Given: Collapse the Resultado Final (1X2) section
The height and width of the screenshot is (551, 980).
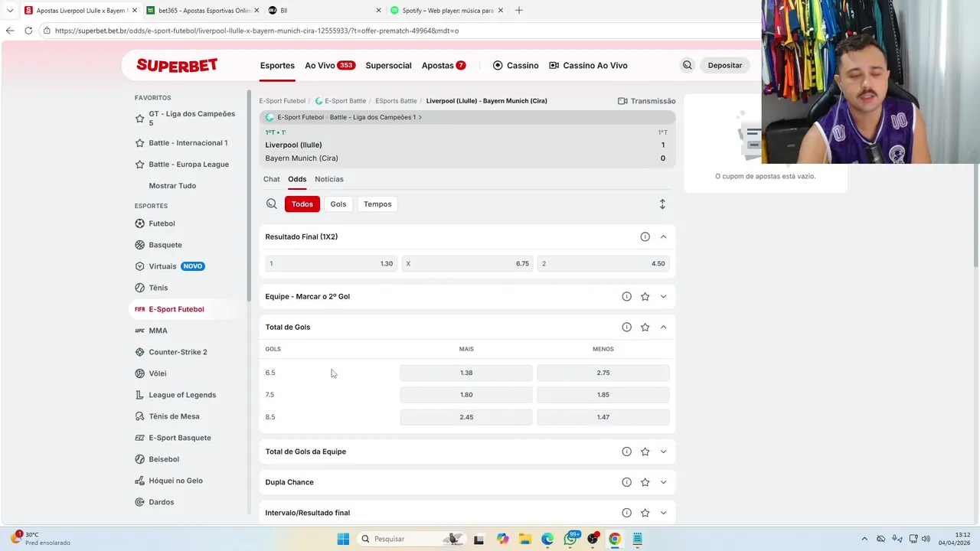Looking at the screenshot, I should 663,236.
